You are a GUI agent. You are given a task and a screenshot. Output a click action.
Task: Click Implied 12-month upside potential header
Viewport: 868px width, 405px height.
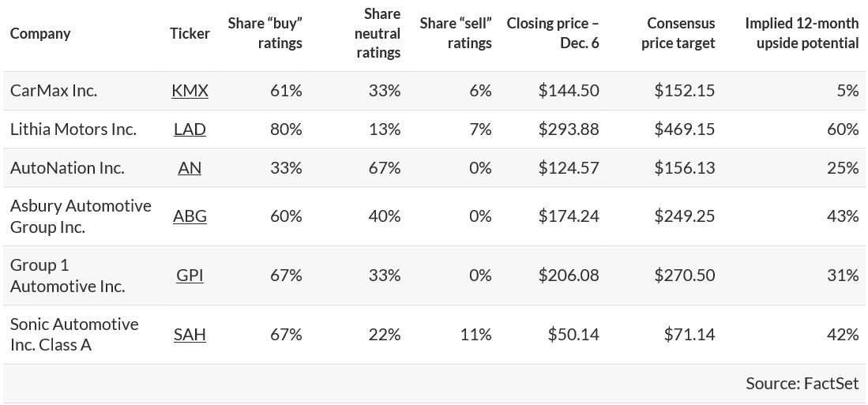tap(802, 33)
